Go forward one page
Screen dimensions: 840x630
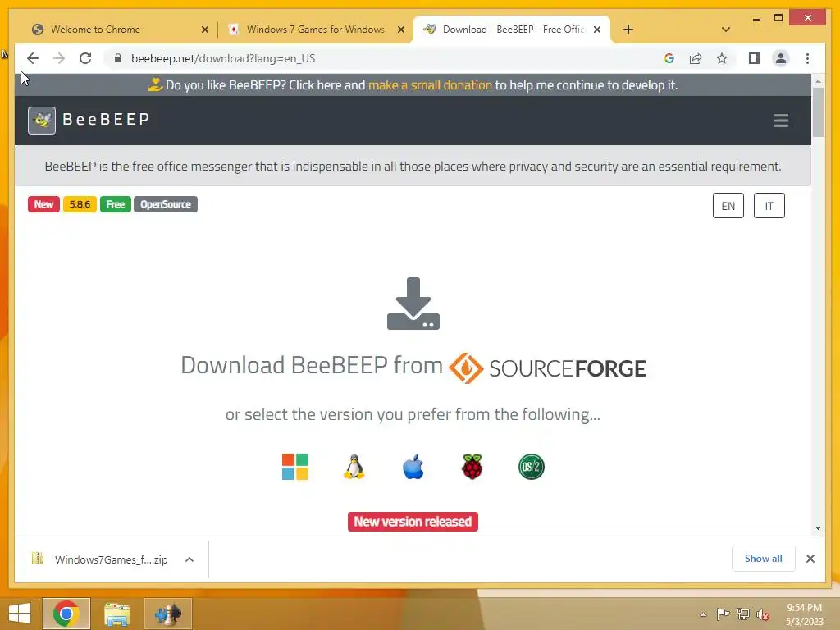59,58
